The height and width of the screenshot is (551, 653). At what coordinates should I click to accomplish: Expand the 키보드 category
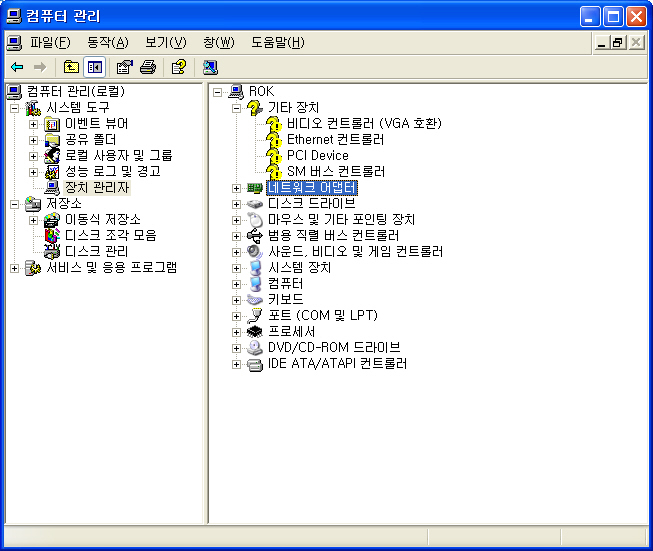click(x=237, y=300)
